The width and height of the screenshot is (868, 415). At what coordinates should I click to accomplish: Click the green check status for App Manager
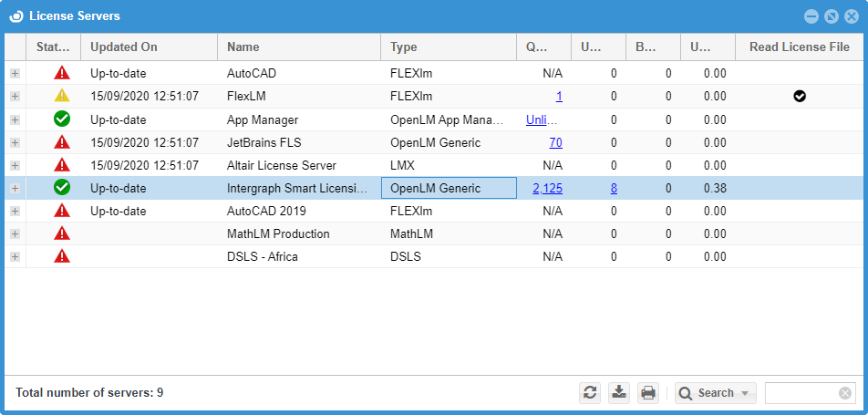click(62, 119)
